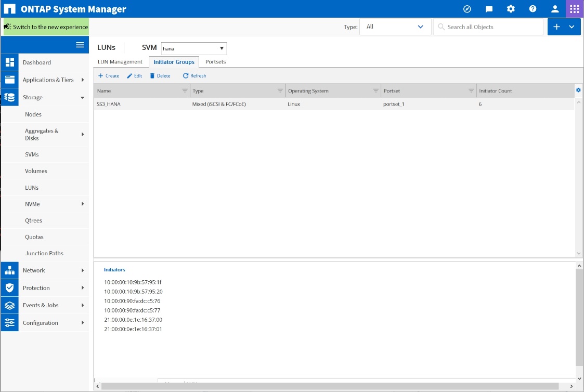Click the table column settings gear icon
Viewport: 584px width, 392px height.
point(578,90)
